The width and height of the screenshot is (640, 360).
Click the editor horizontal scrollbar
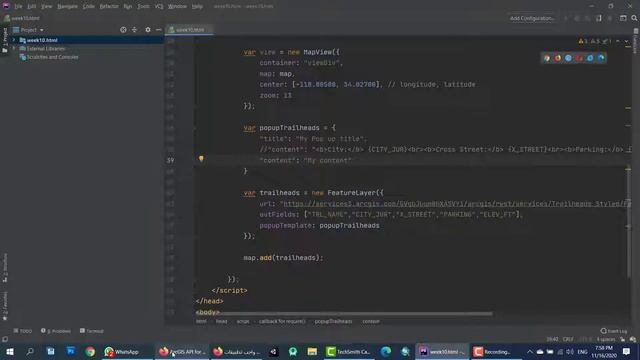[x=356, y=314]
